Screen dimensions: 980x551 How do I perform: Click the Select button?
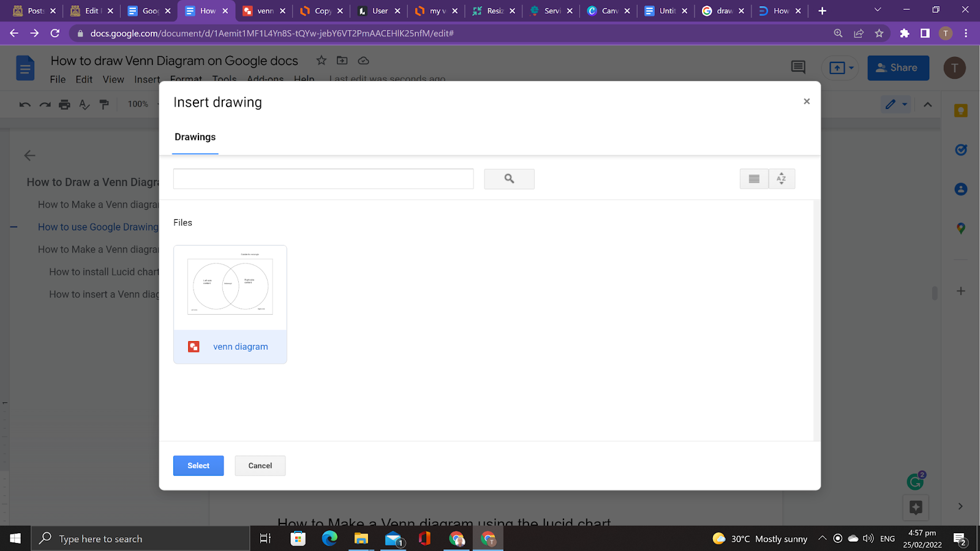click(x=198, y=466)
